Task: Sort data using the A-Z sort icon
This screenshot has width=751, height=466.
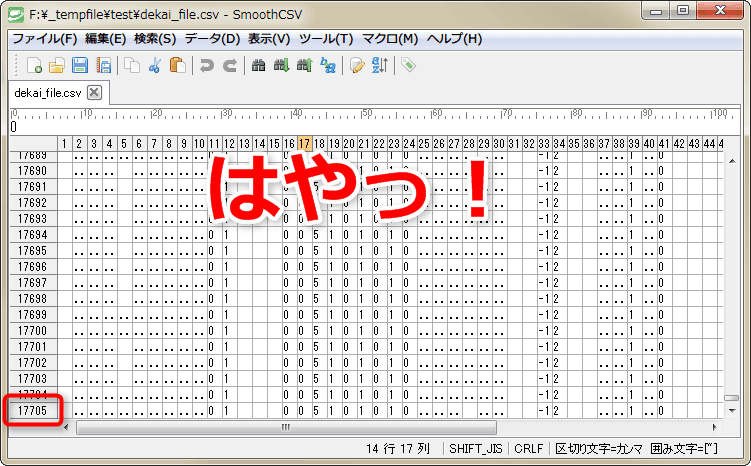Action: (380, 65)
